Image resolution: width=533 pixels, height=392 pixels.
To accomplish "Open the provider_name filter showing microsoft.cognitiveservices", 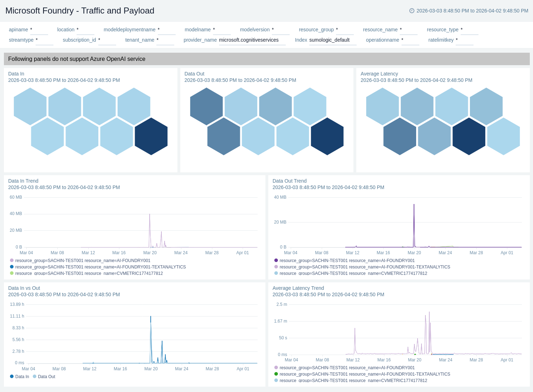I will point(252,40).
